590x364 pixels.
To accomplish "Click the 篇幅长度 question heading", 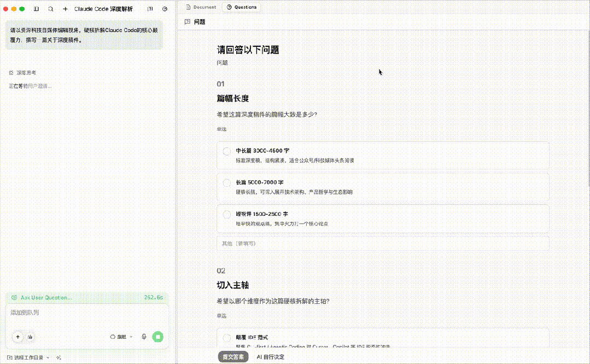I will 232,98.
